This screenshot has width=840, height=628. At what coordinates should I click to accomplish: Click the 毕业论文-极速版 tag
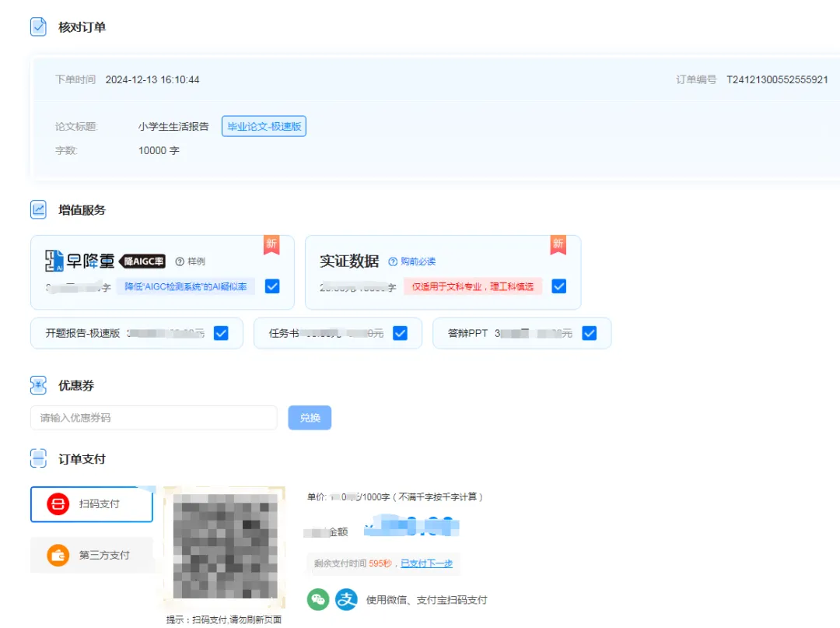pyautogui.click(x=264, y=127)
